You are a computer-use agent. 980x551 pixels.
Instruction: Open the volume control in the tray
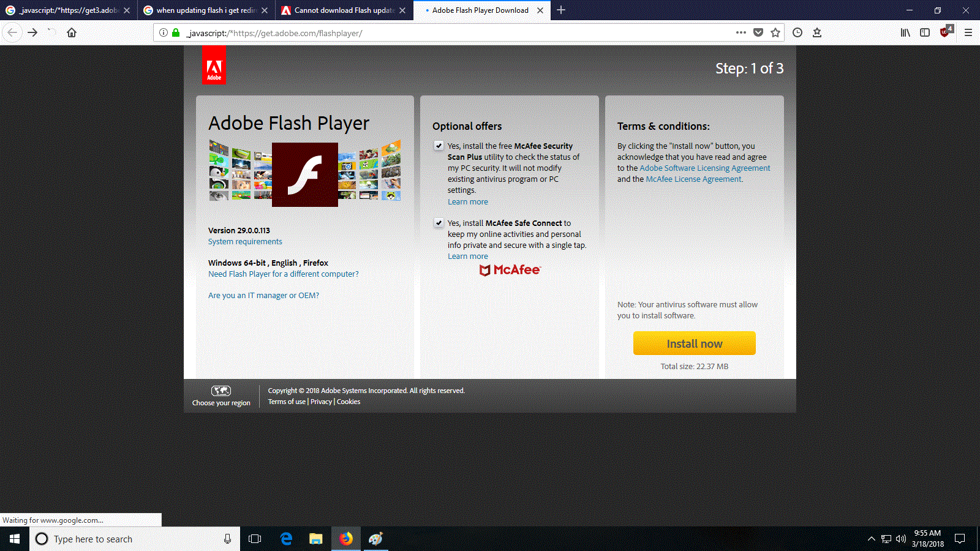900,539
